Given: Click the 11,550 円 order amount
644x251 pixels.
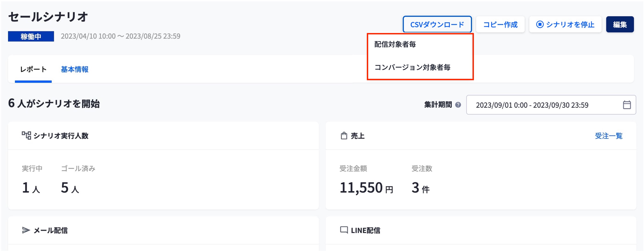Looking at the screenshot, I should tap(366, 188).
